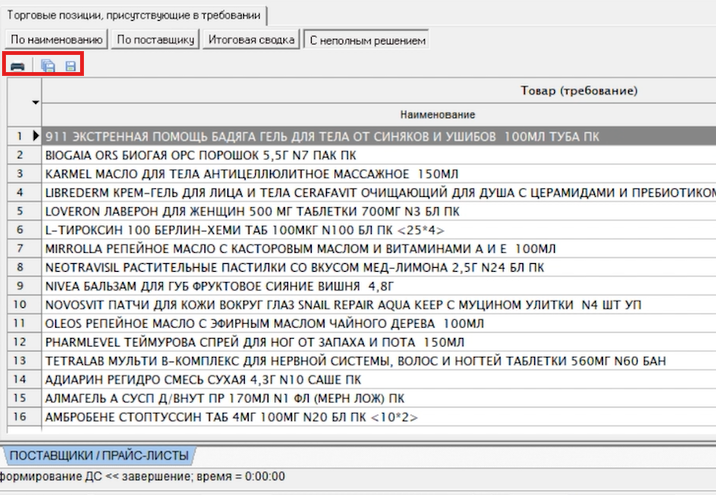
Task: Select row NEOTRAVISIL РАСТИТЕЛЬНЫЕ ПАСТИЛКИ
Action: pyautogui.click(x=379, y=268)
